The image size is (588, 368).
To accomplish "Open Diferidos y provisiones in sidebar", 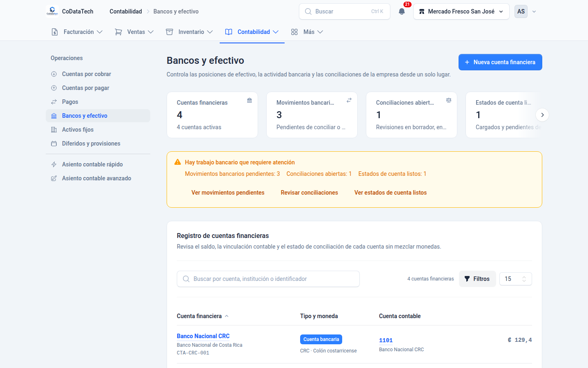I will coord(98,144).
